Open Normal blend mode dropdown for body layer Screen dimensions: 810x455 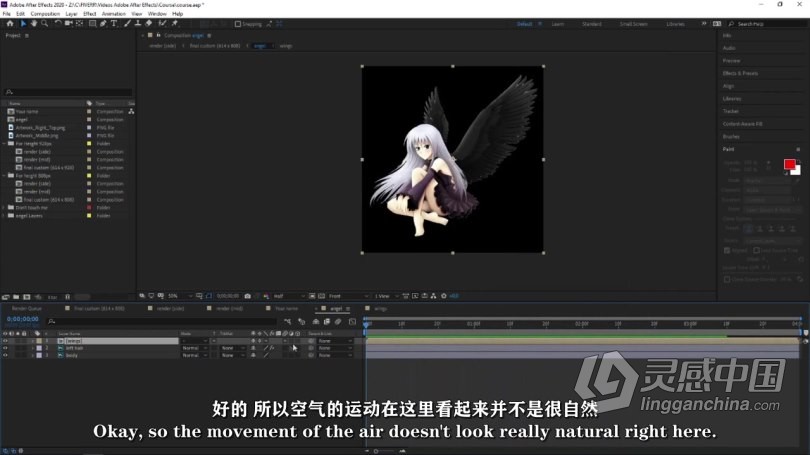[194, 355]
